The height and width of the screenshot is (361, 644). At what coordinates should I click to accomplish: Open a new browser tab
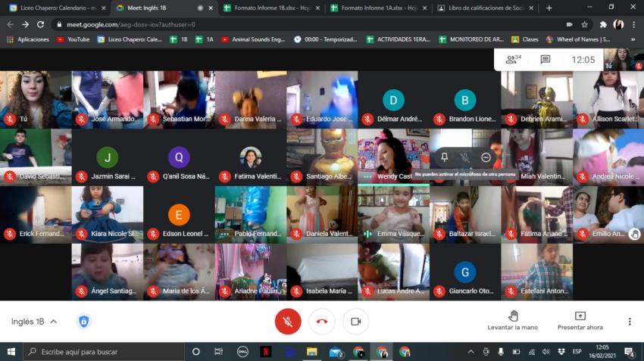549,8
